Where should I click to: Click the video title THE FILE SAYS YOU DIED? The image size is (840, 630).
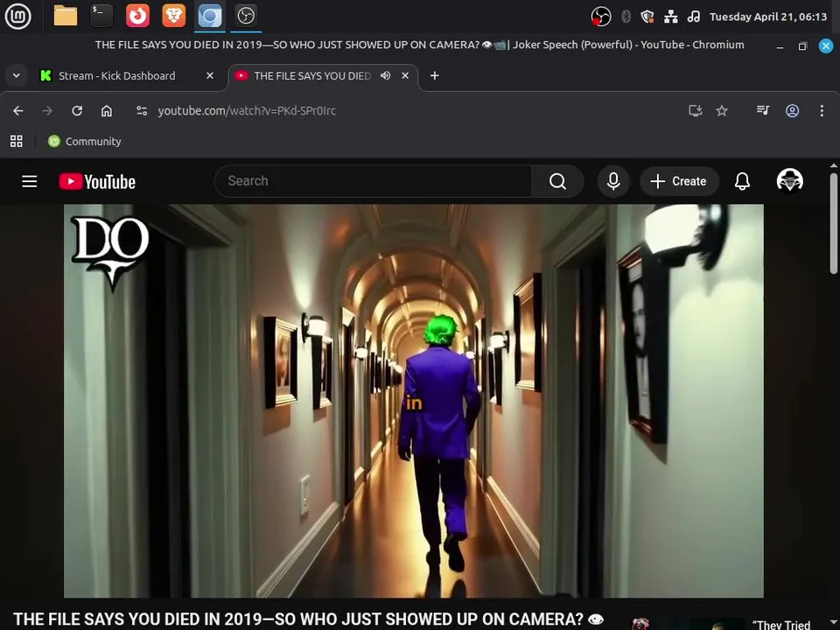[x=308, y=619]
